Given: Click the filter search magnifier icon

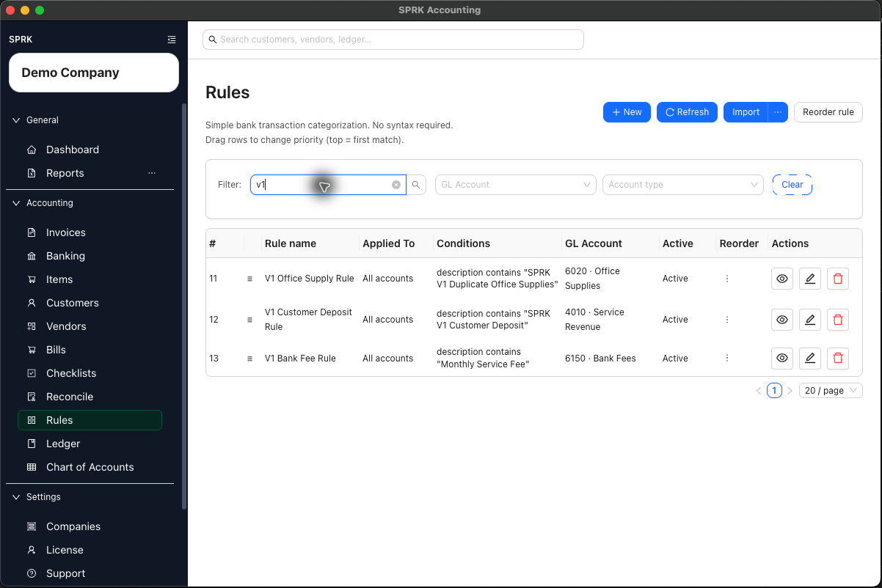Looking at the screenshot, I should (x=416, y=185).
